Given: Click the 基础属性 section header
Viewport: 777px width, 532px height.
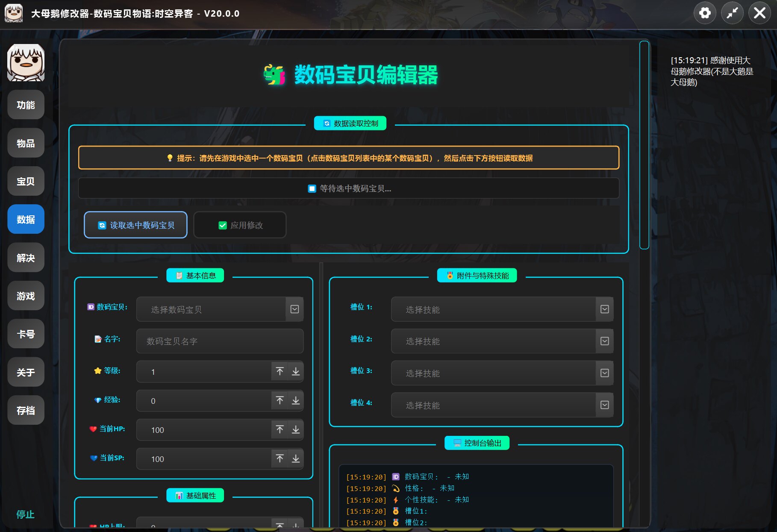Looking at the screenshot, I should 195,495.
